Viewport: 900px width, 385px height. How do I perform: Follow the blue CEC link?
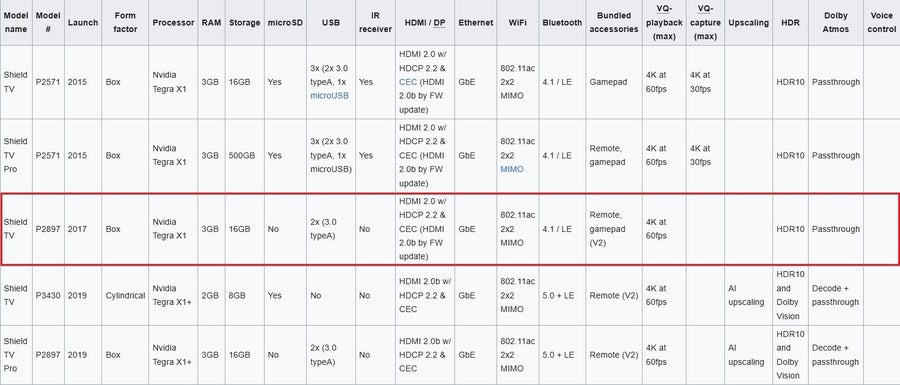click(408, 82)
